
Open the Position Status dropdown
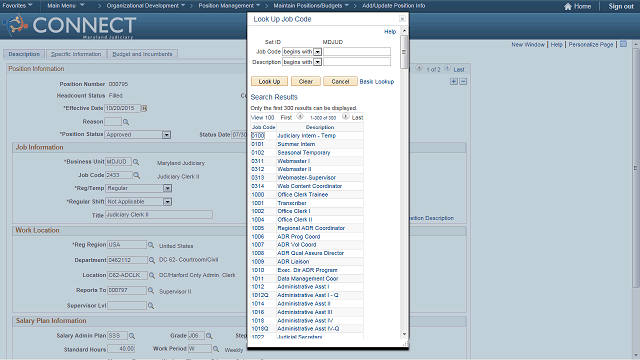click(166, 135)
